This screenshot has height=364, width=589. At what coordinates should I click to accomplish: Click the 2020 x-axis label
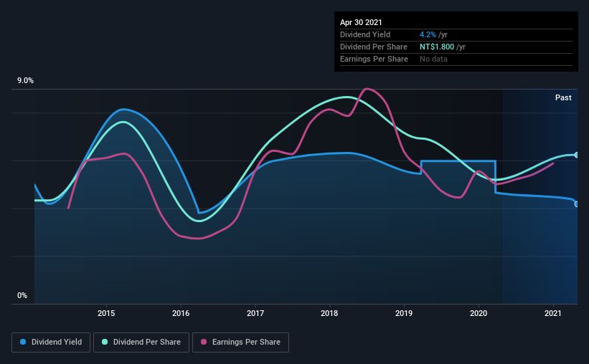(x=479, y=313)
